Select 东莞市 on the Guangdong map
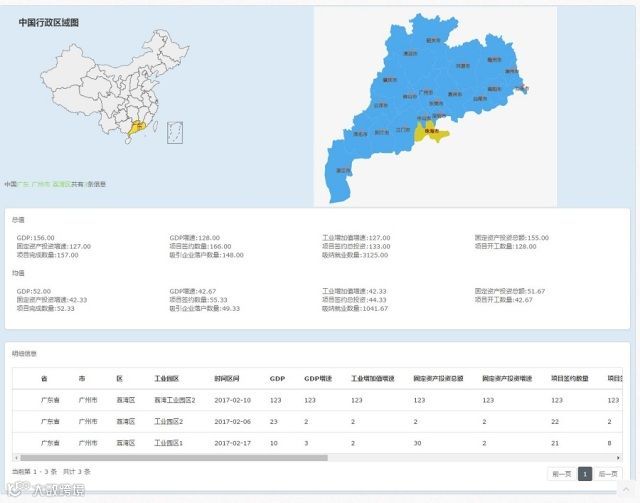The height and width of the screenshot is (503, 640). [x=436, y=104]
